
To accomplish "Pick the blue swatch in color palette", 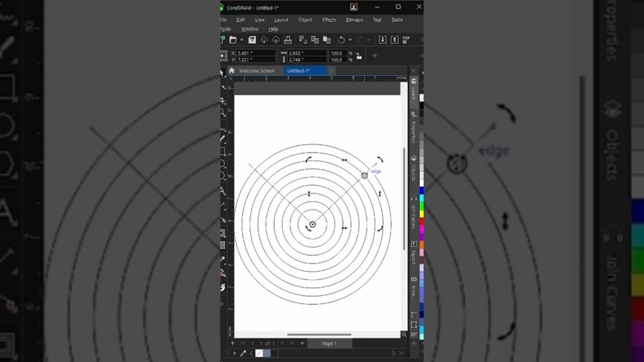I will [x=422, y=191].
